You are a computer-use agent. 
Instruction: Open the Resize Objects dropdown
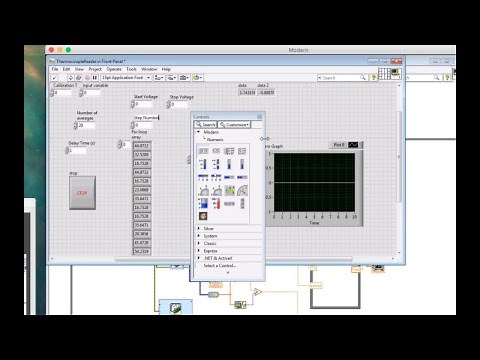pyautogui.click(x=184, y=78)
